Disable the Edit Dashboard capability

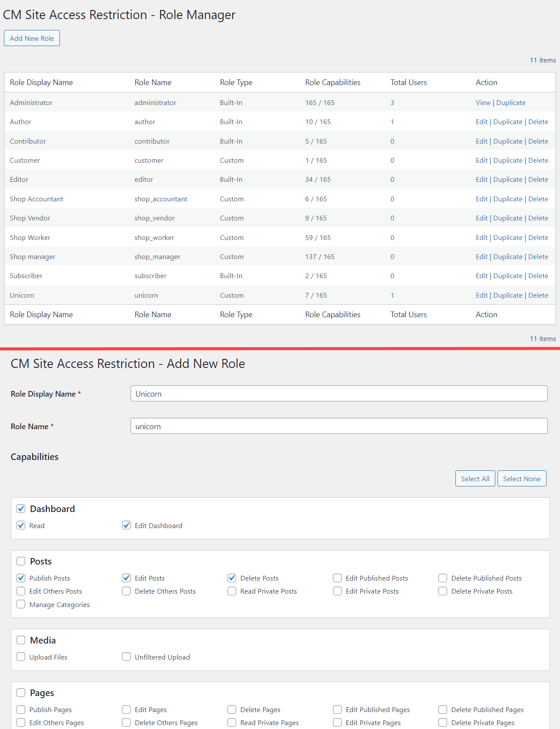click(126, 525)
